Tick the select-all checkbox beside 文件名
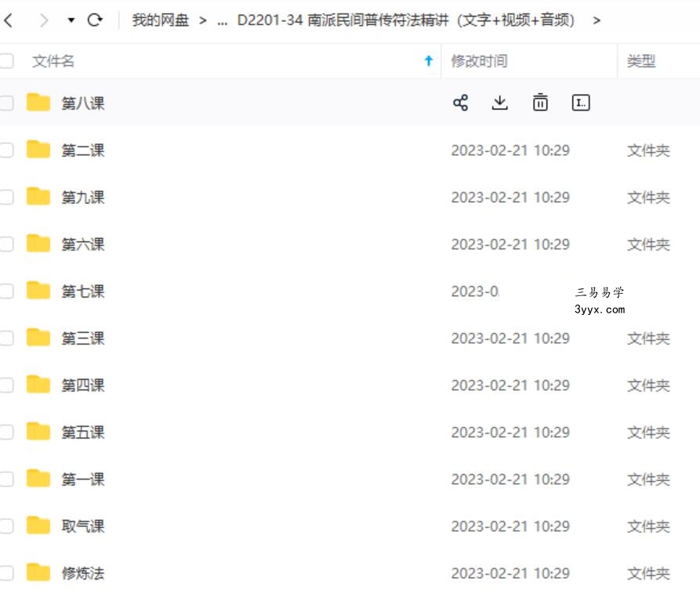The image size is (700, 600). pyautogui.click(x=6, y=60)
